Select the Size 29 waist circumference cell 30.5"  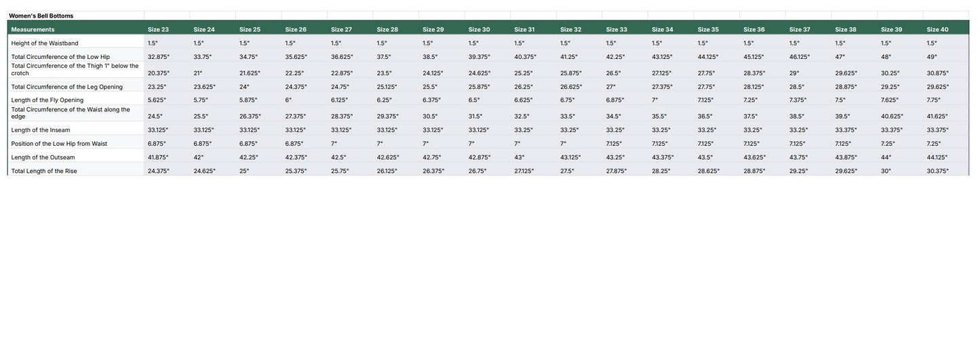[x=430, y=117]
